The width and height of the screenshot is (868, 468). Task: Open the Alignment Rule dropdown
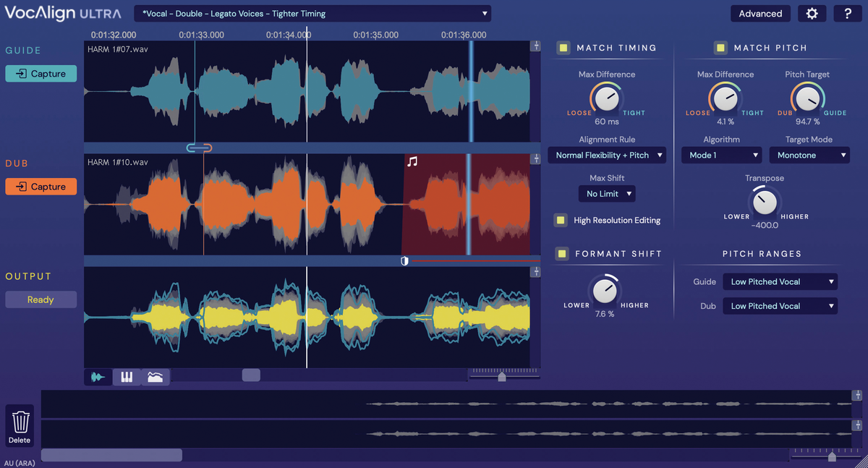coord(607,155)
